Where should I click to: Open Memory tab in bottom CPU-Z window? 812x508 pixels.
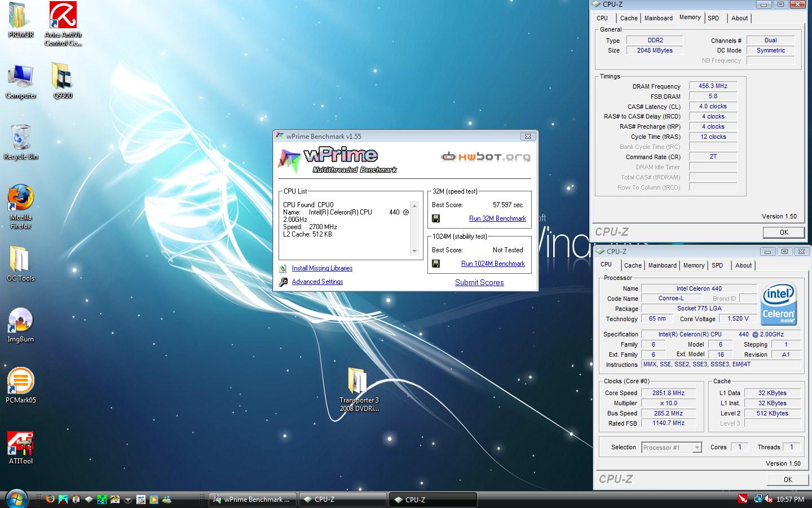click(694, 265)
